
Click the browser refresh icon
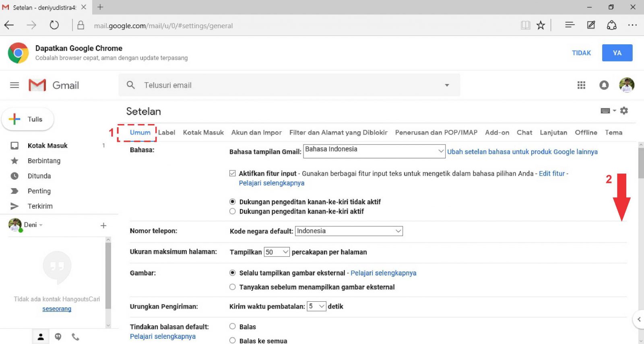[54, 25]
